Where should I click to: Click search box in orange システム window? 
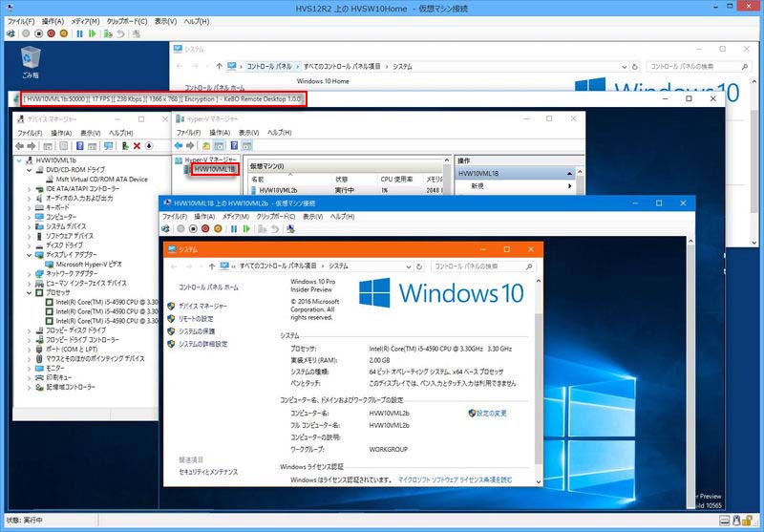483,266
